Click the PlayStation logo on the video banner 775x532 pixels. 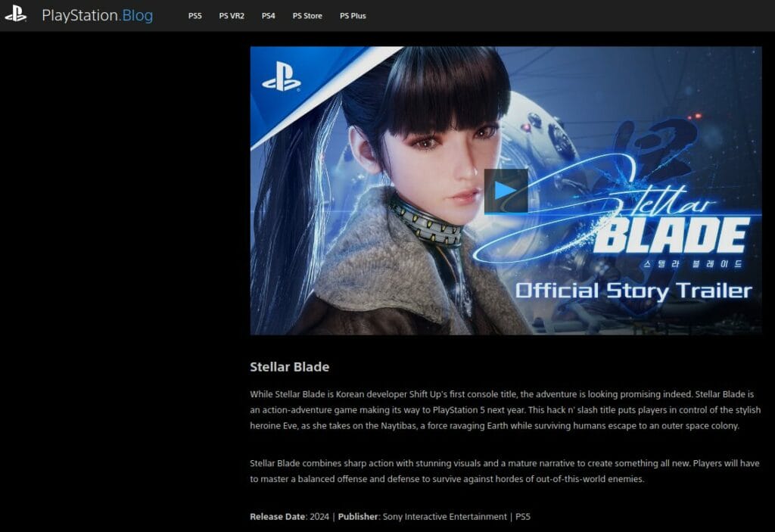[282, 76]
